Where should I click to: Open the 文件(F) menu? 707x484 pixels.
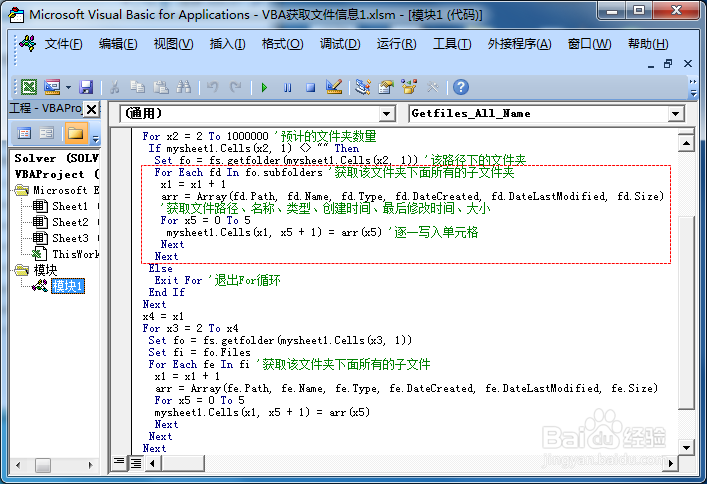pyautogui.click(x=63, y=44)
